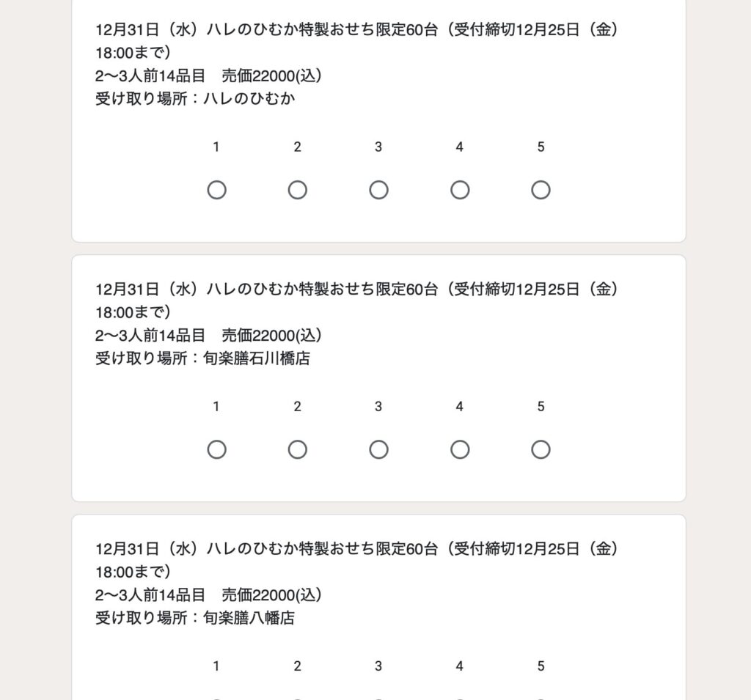Click number label 5 above 旬楽膳石川橋店 radios
751x700 pixels.
tap(541, 407)
